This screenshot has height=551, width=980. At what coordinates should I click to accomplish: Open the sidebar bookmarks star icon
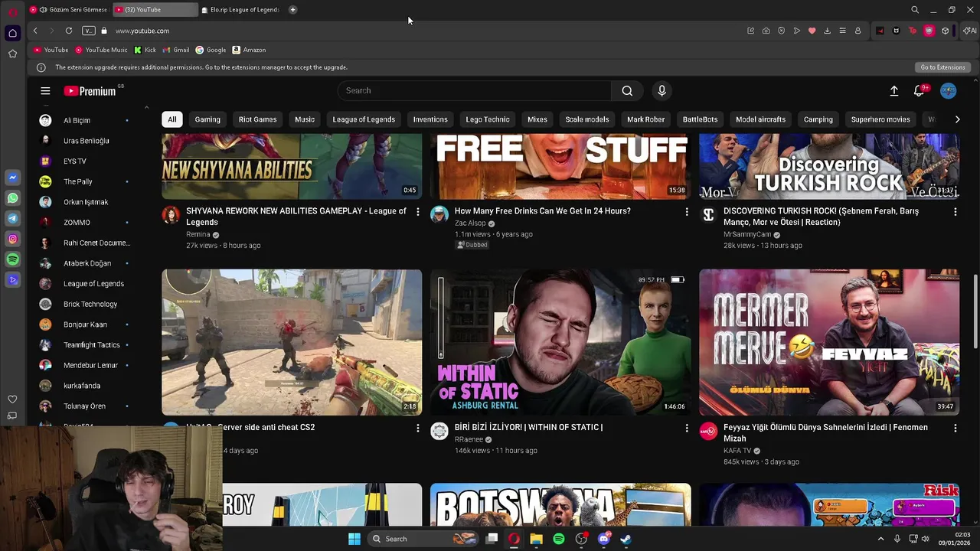click(x=12, y=54)
